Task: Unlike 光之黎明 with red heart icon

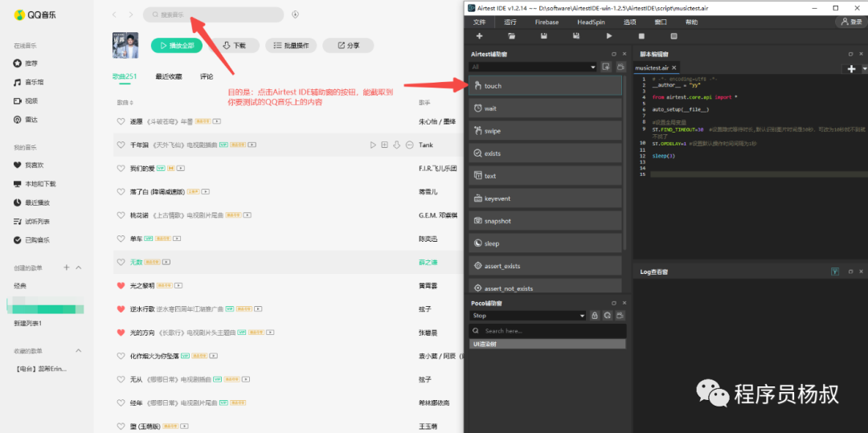Action: pyautogui.click(x=121, y=285)
